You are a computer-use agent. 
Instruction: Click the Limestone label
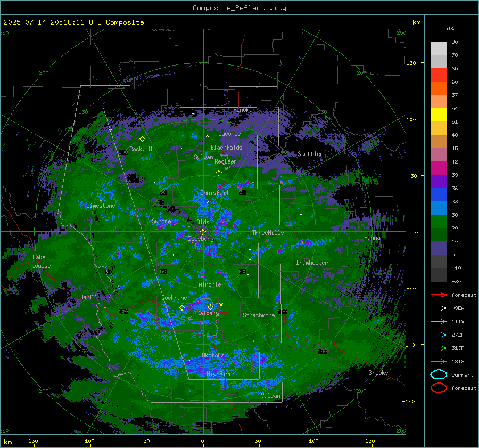click(101, 206)
